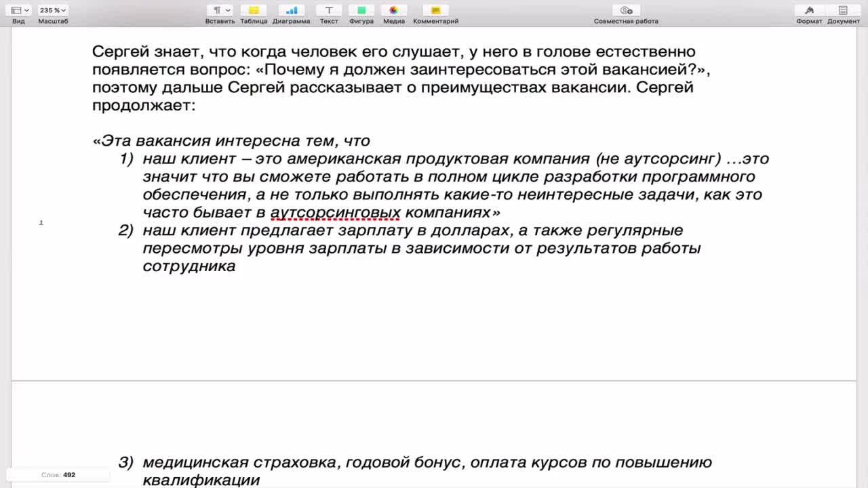Insert a shape with Фигура icon
Screen dimensions: 868x488
(361, 10)
